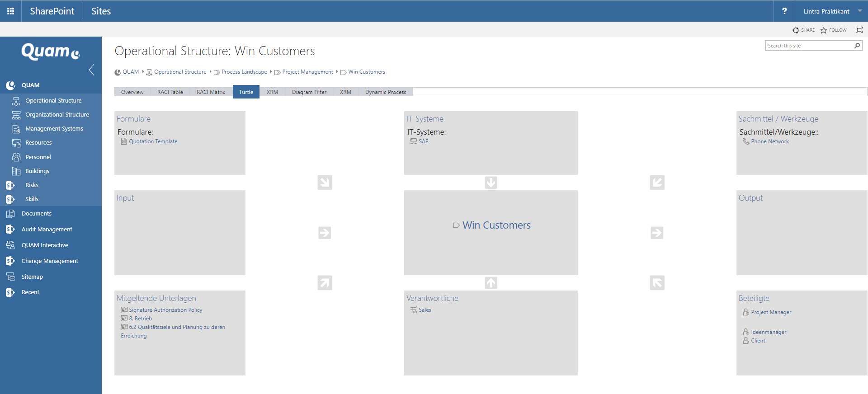Click the Personnel sidebar icon
Viewport: 868px width, 394px height.
pos(16,157)
